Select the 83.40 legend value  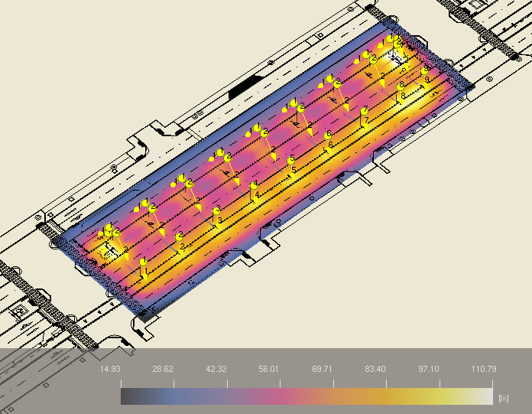[375, 370]
